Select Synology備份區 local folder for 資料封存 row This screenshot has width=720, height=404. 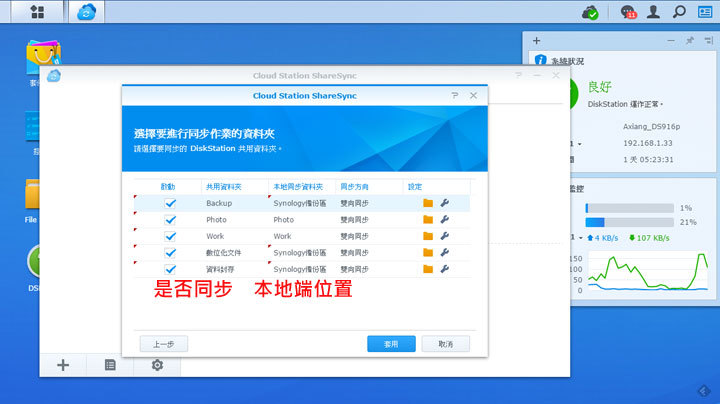coord(299,269)
